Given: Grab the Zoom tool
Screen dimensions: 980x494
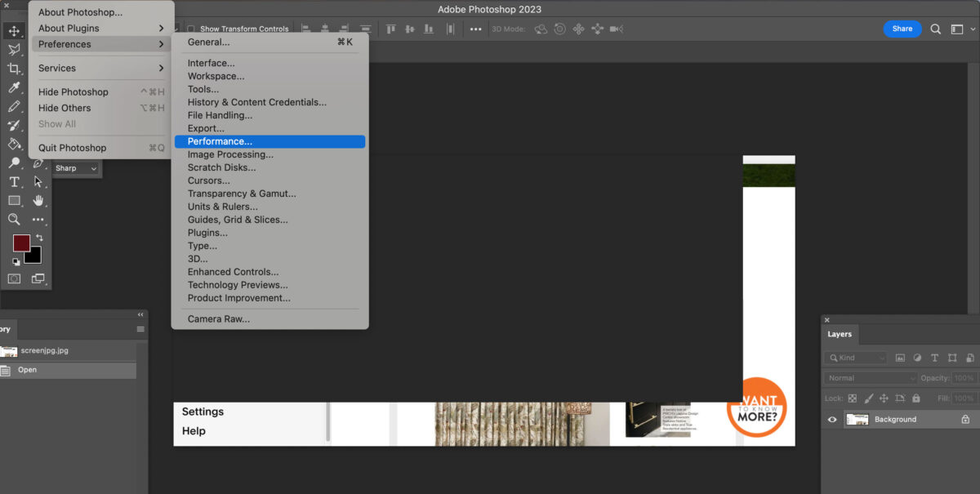Looking at the screenshot, I should pos(13,219).
